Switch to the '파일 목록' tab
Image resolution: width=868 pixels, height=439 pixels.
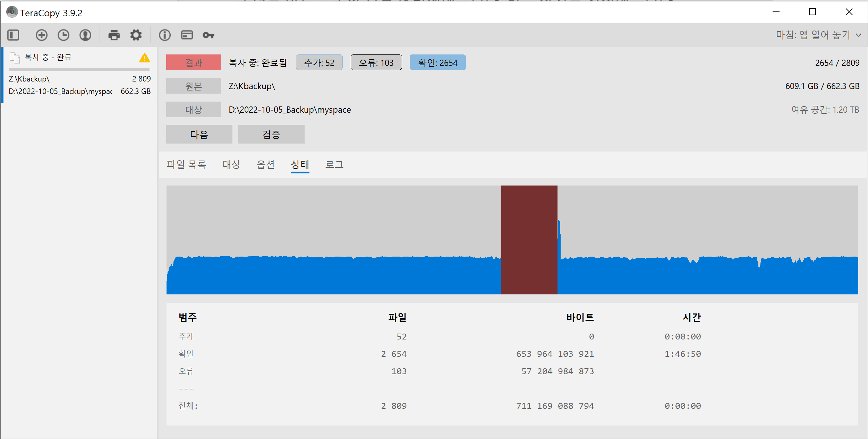(x=186, y=164)
